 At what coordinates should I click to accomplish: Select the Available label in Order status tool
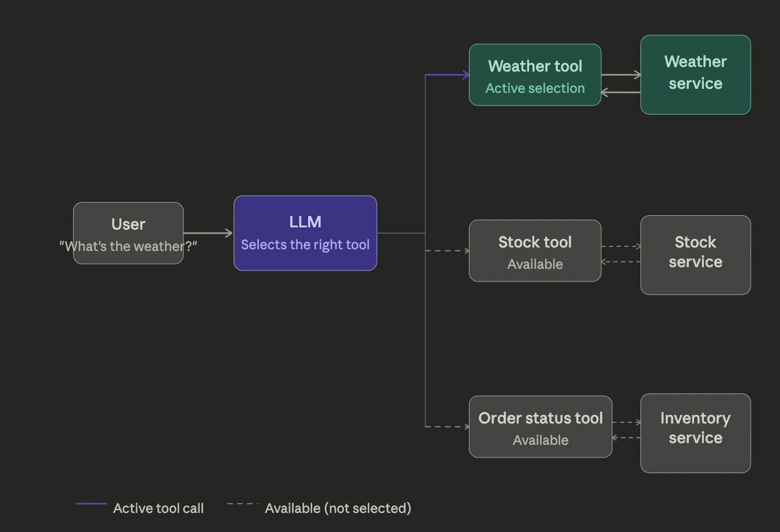pos(540,440)
